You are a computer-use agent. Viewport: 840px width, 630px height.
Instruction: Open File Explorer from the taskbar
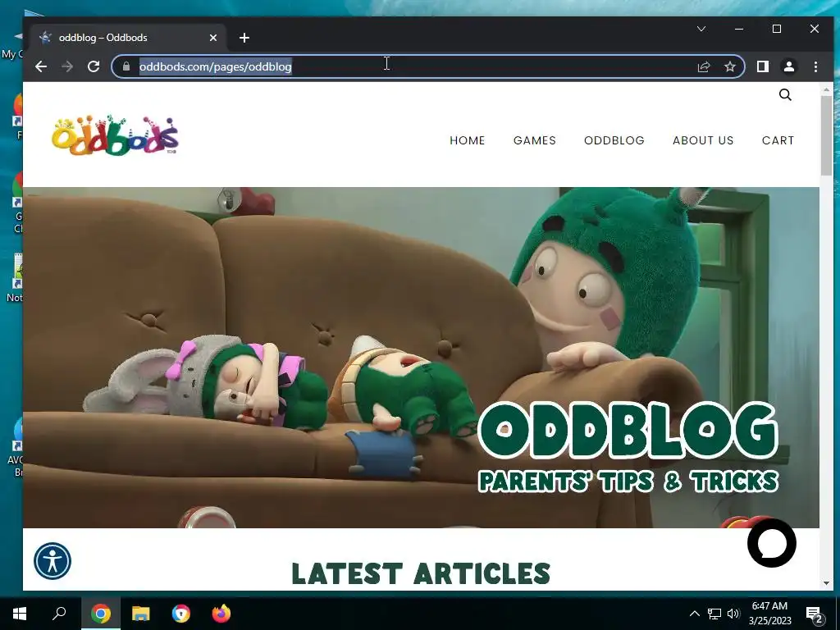(x=141, y=614)
